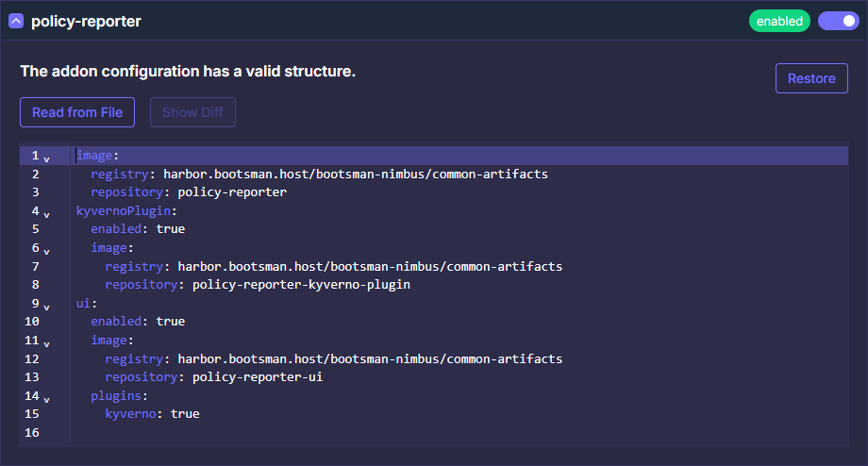
Task: Click the kyverno: true line in plugins
Action: pos(152,414)
